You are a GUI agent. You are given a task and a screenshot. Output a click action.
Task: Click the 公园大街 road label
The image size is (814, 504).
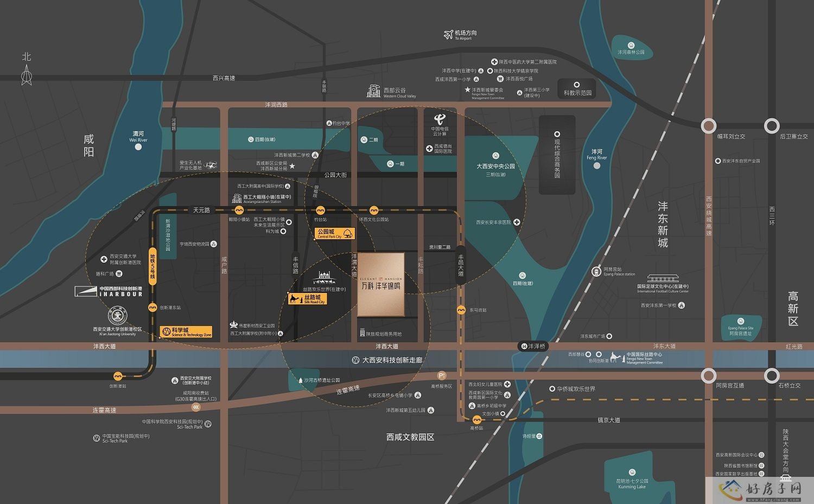point(335,175)
